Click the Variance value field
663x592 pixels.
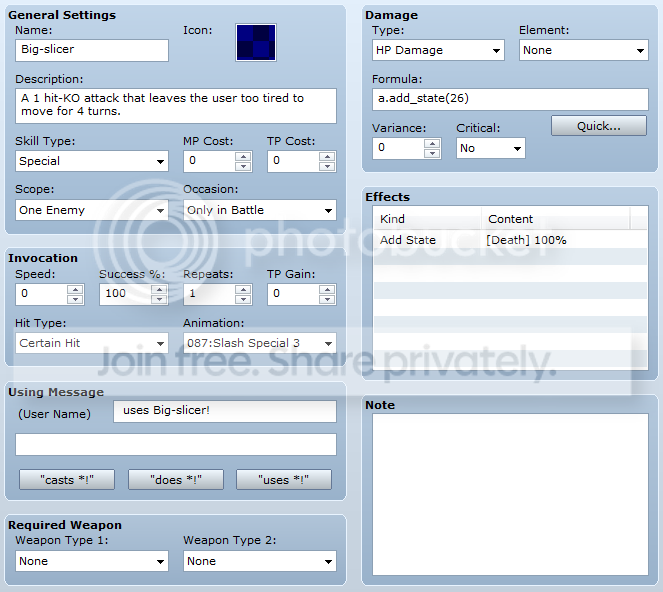point(398,148)
